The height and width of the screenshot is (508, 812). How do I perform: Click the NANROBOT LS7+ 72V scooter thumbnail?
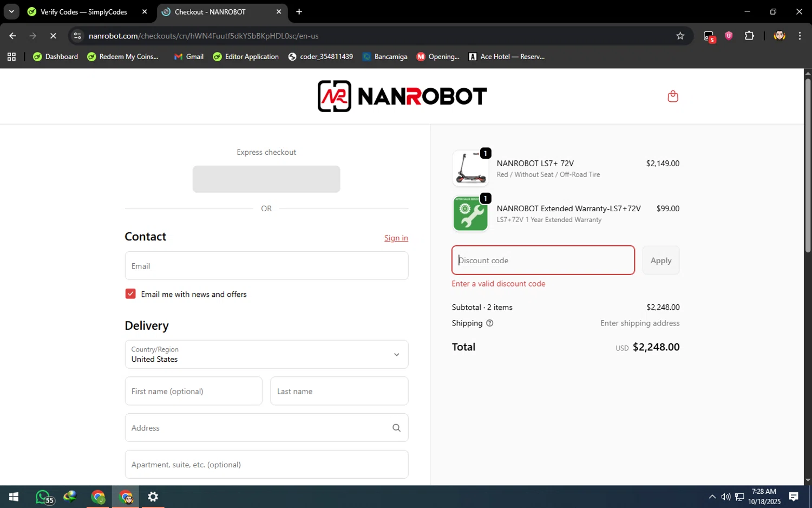click(470, 168)
